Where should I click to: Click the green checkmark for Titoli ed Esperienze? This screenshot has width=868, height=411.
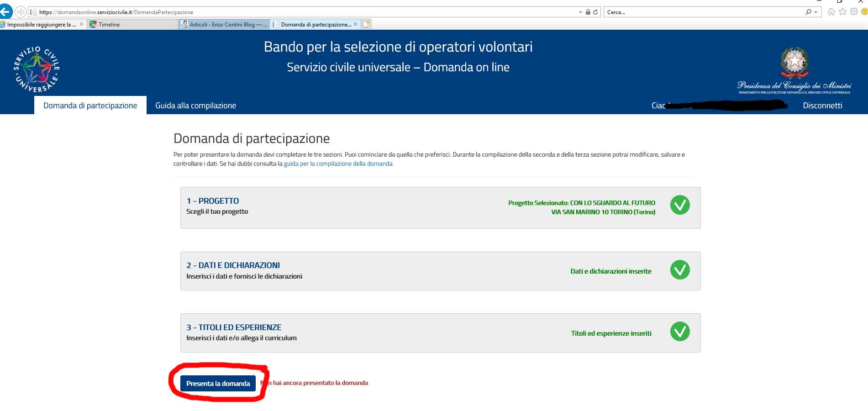(679, 332)
